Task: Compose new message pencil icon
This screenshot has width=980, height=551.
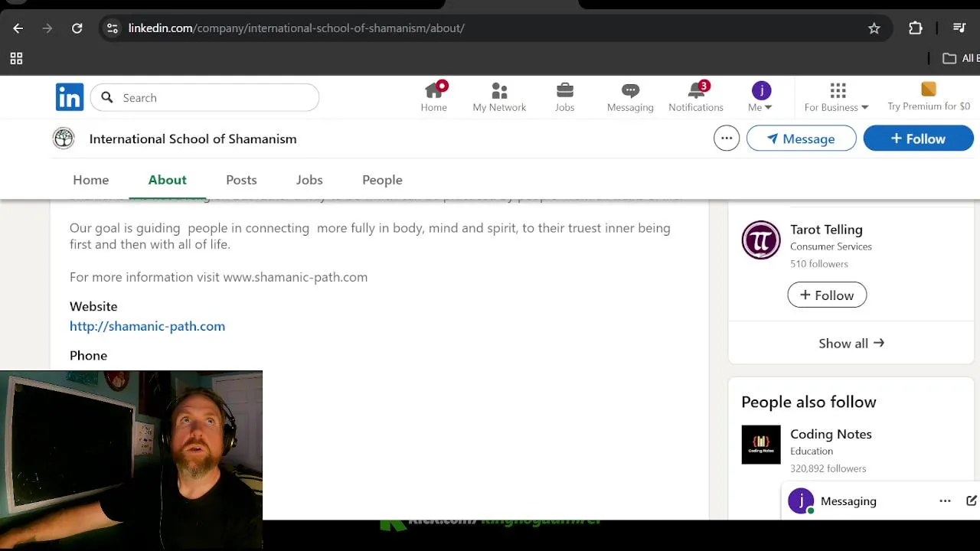Action: [x=971, y=501]
